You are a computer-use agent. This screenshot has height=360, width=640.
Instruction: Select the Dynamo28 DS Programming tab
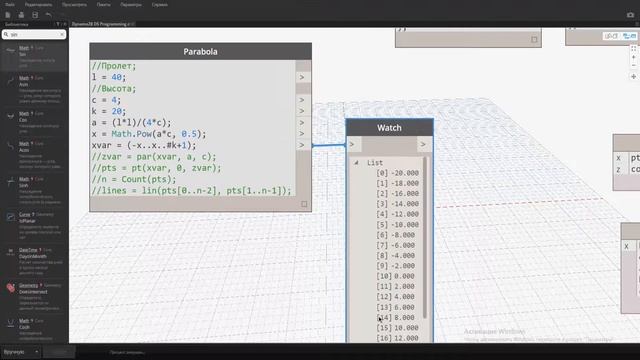tap(102, 24)
